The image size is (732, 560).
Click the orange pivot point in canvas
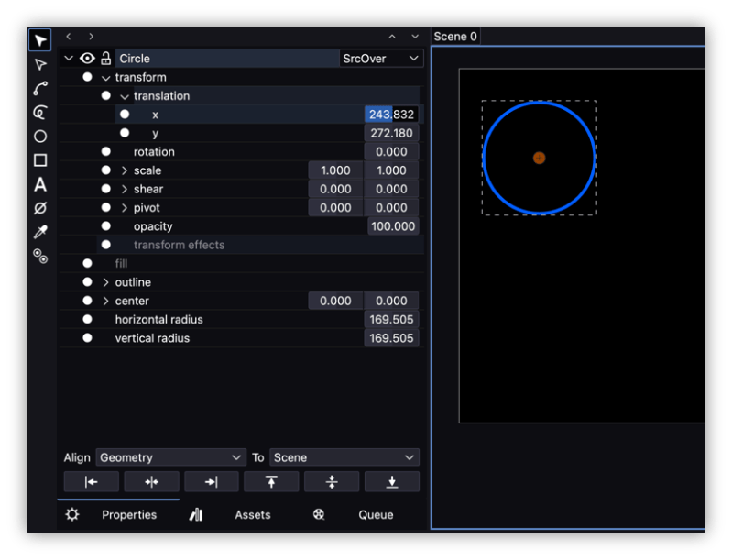(x=540, y=158)
